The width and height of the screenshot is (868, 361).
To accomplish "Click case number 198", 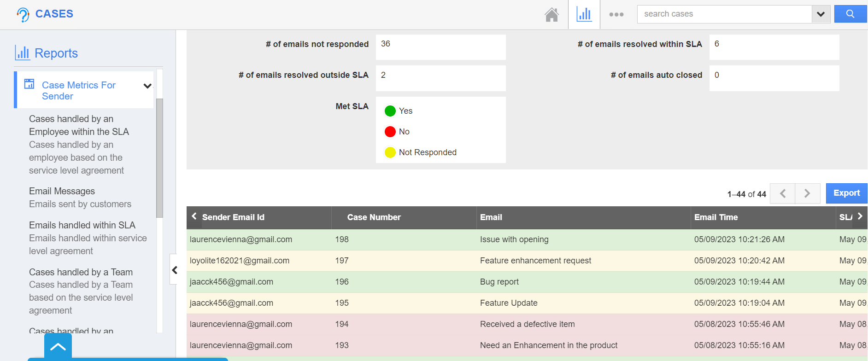I will point(342,239).
